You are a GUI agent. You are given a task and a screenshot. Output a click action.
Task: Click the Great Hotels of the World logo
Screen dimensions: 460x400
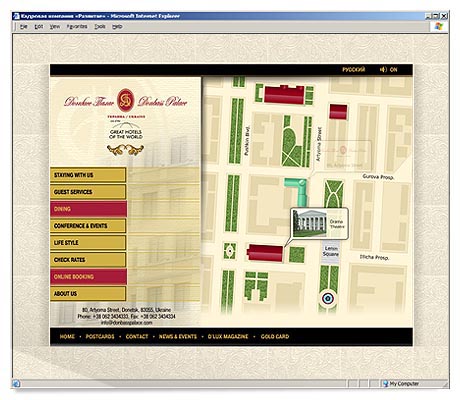126,131
